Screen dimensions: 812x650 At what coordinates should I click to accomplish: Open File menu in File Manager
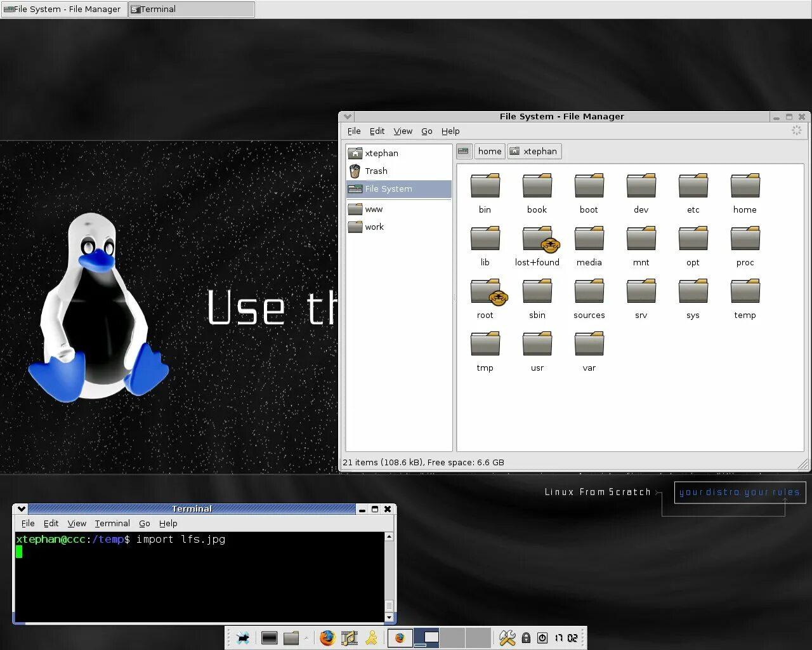[354, 131]
